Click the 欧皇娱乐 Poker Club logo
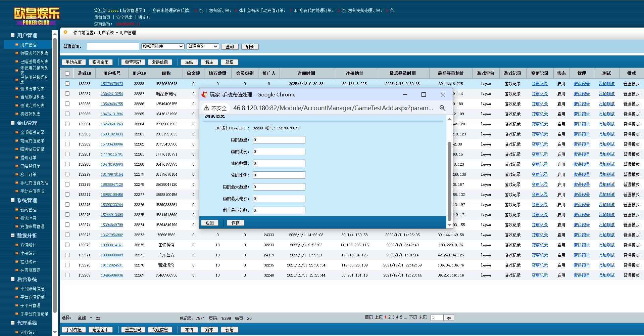Viewport: 644px width, 336px height. [x=36, y=16]
